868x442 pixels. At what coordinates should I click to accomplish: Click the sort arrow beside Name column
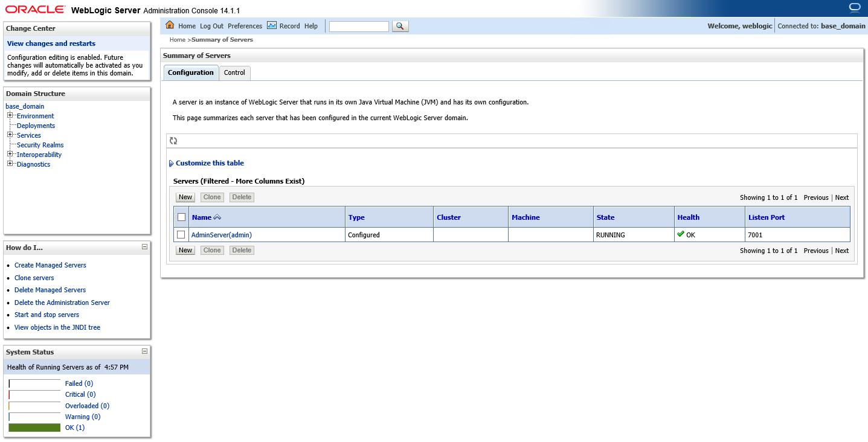pyautogui.click(x=217, y=217)
